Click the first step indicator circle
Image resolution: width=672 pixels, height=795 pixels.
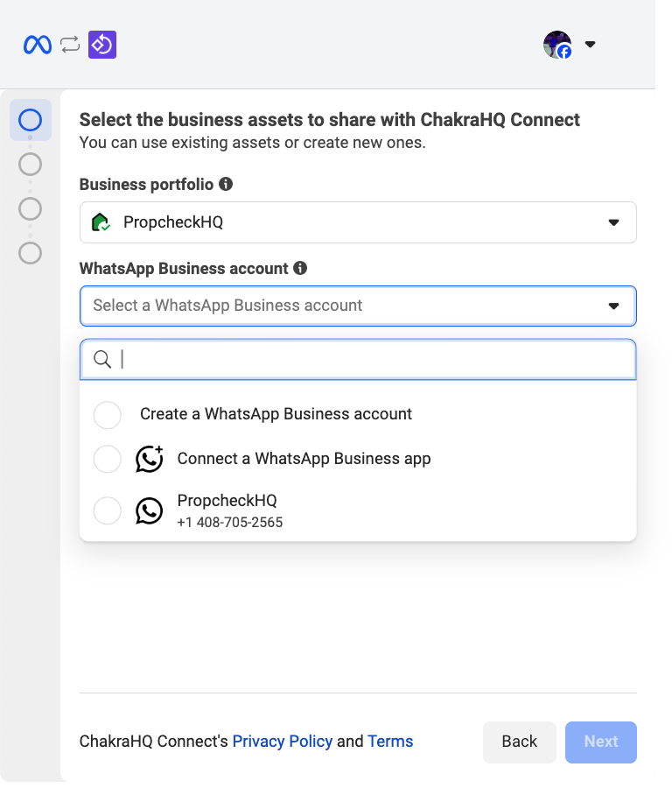(x=30, y=120)
